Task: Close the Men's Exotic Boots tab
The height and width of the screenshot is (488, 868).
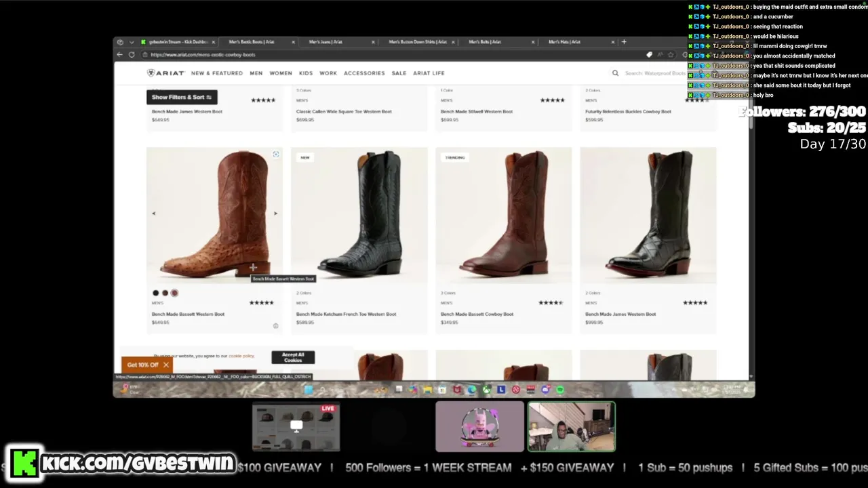Action: pyautogui.click(x=293, y=42)
